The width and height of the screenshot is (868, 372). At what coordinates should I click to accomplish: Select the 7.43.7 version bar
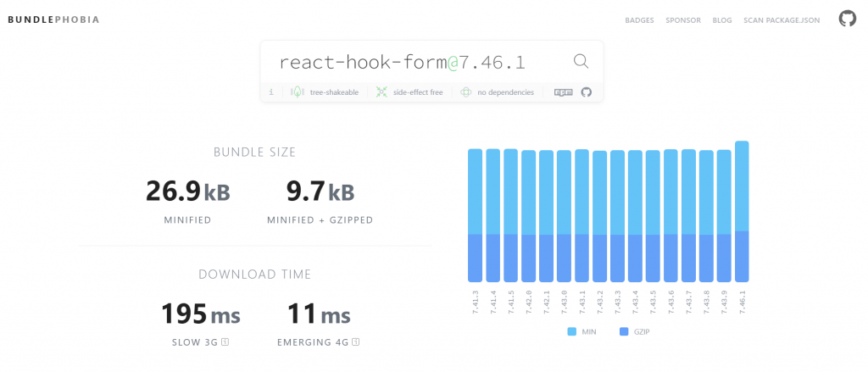pos(688,216)
